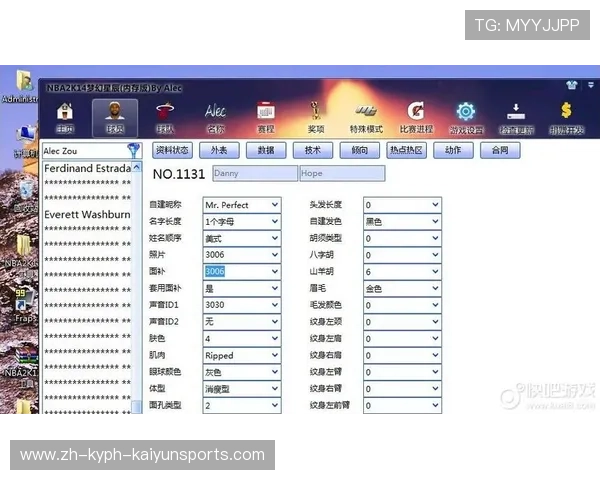Open the title bar menu arrow icon
The height and width of the screenshot is (480, 600).
(591, 85)
